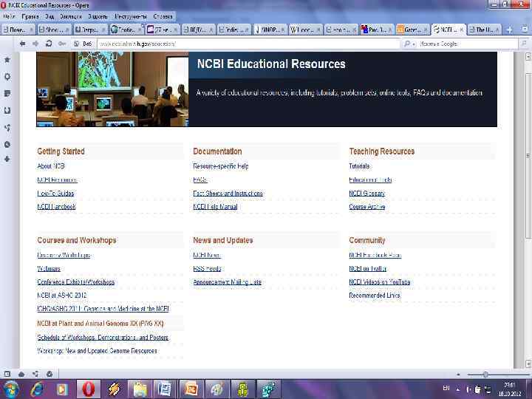Image resolution: width=532 pixels, height=399 pixels.
Task: Open the Tutorials link
Action: click(x=359, y=166)
